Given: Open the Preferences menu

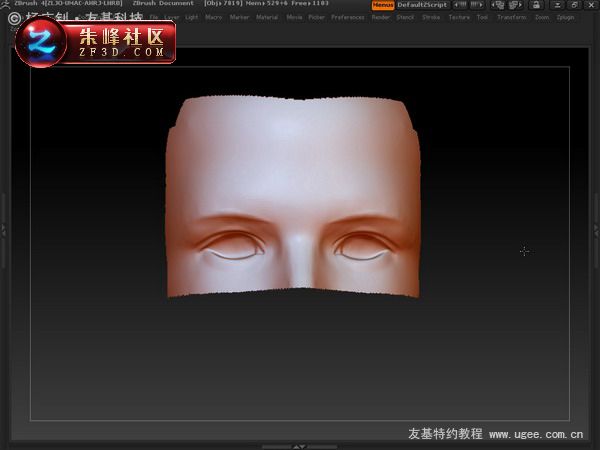Looking at the screenshot, I should click(x=348, y=17).
